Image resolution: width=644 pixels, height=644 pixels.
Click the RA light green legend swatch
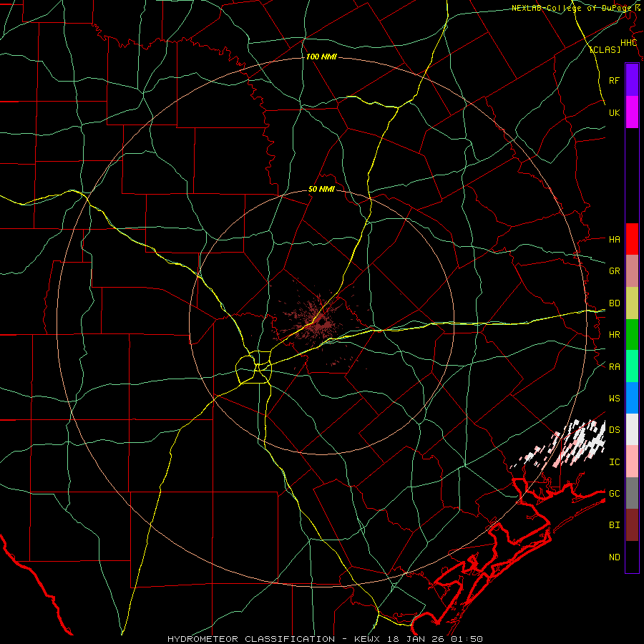[632, 366]
